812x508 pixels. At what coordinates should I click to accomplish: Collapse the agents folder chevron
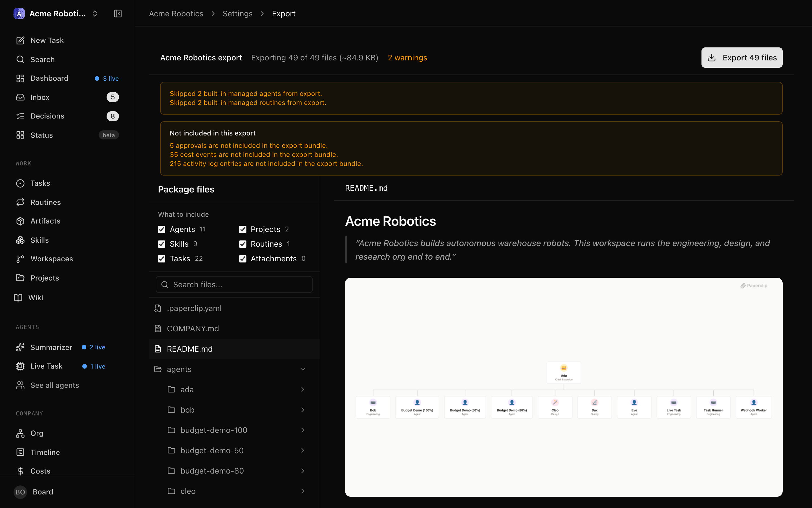pos(303,369)
